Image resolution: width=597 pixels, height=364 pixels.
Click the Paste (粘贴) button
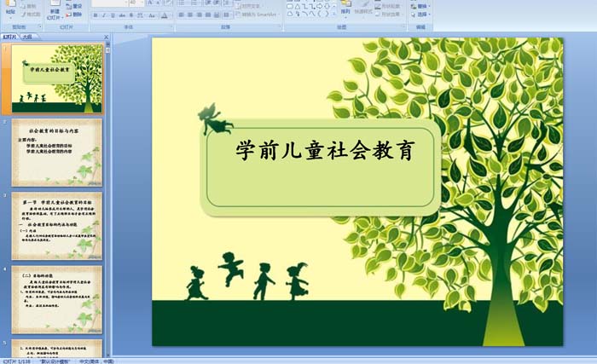coord(10,9)
